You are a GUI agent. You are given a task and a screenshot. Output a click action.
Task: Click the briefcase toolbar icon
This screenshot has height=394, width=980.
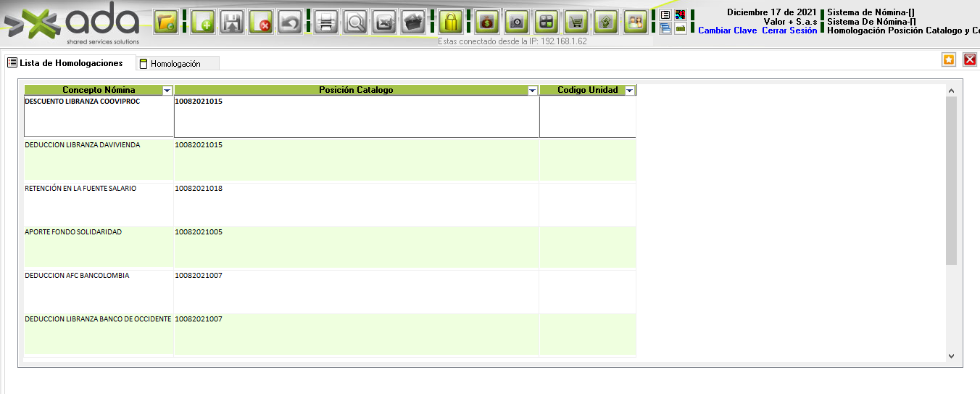click(x=413, y=22)
